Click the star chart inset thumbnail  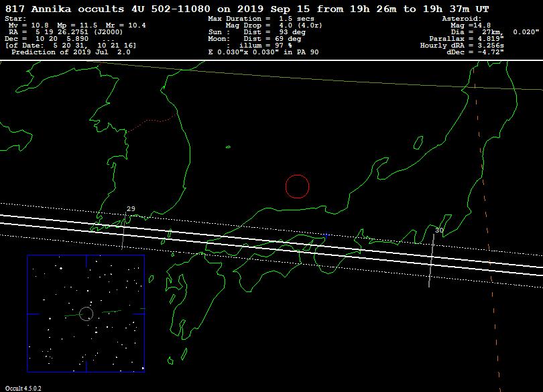(86, 314)
